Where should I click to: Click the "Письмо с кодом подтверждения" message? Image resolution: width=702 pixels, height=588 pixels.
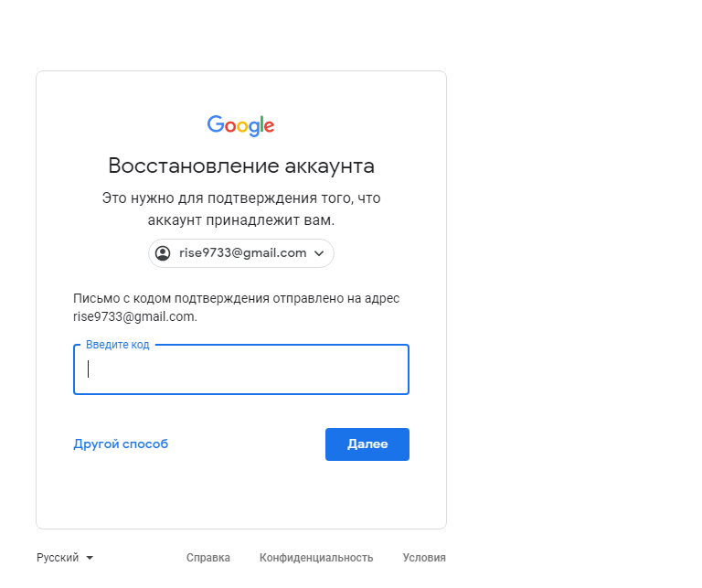coord(237,307)
